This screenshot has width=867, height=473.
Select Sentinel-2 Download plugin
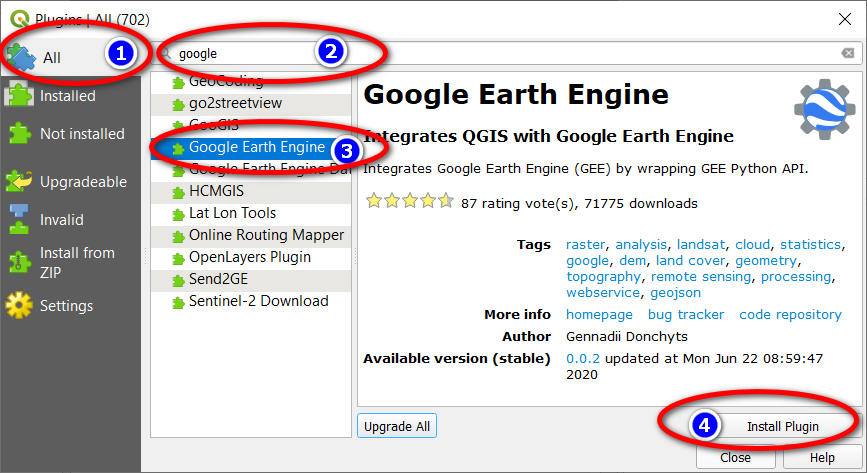[251, 302]
